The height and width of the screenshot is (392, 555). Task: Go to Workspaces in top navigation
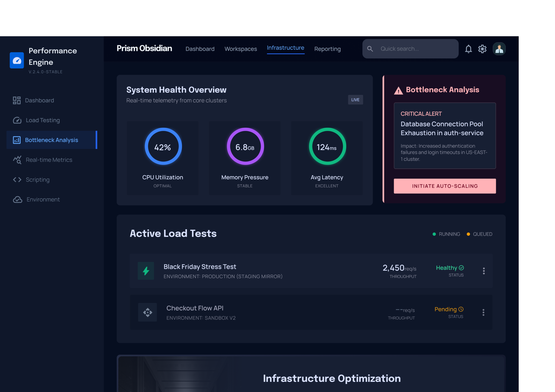pos(240,49)
